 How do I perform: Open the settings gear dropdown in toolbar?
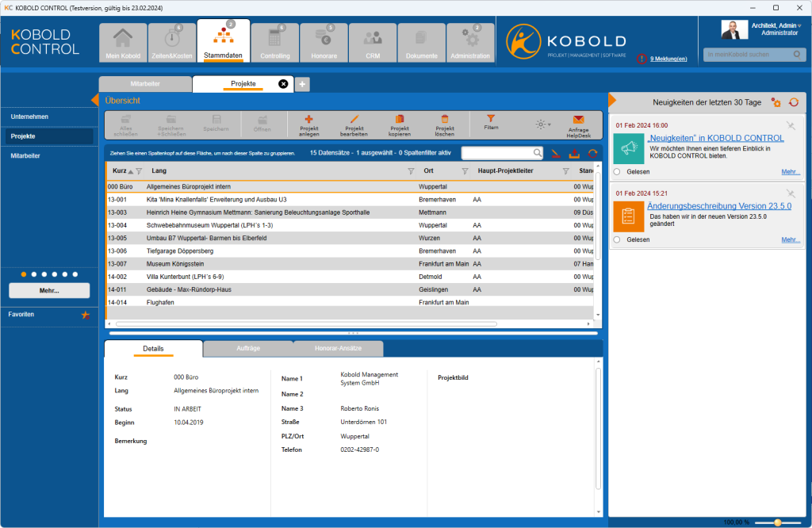pos(542,124)
